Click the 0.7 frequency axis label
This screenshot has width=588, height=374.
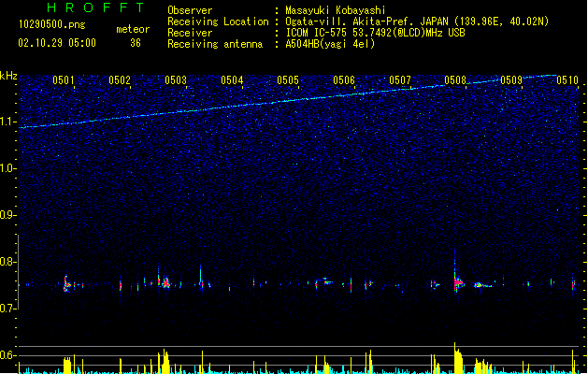tap(8, 309)
